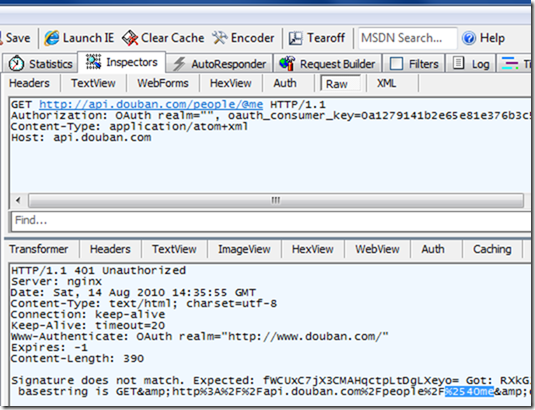
Task: Open the response Auth tab
Action: (x=433, y=249)
